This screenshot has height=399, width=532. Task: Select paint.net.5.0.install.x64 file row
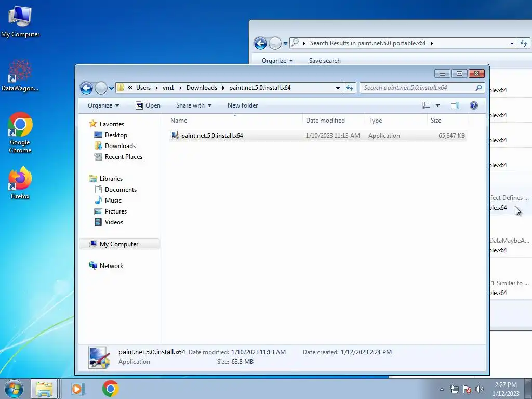317,136
